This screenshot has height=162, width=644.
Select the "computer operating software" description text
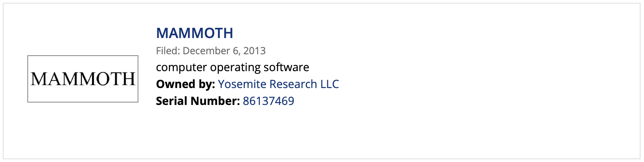(x=232, y=67)
